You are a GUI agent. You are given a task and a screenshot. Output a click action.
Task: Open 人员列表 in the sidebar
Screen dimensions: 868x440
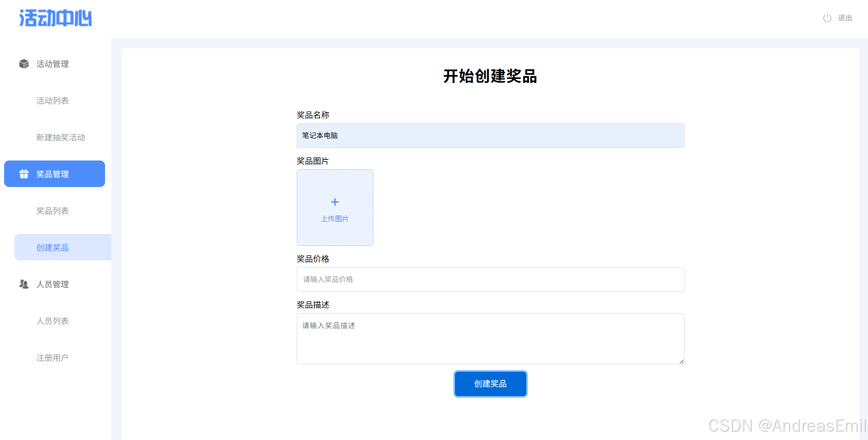53,321
